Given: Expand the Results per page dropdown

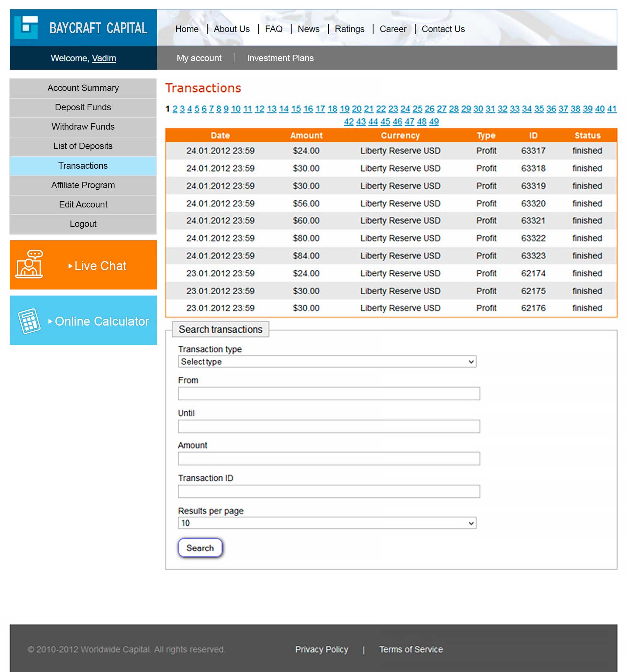Looking at the screenshot, I should tap(327, 523).
